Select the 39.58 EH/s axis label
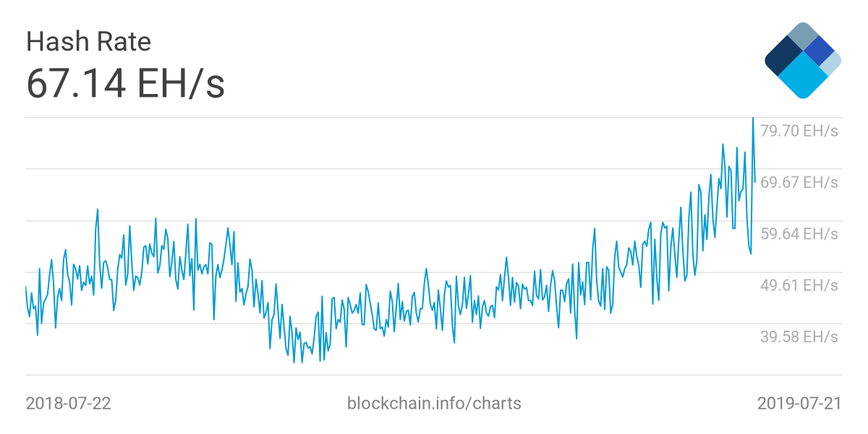Screen dimensions: 868x434 799,336
